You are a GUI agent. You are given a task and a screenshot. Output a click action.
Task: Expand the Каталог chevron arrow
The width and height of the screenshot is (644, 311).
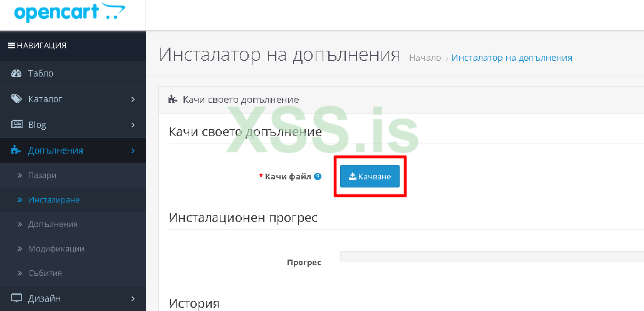pyautogui.click(x=133, y=99)
